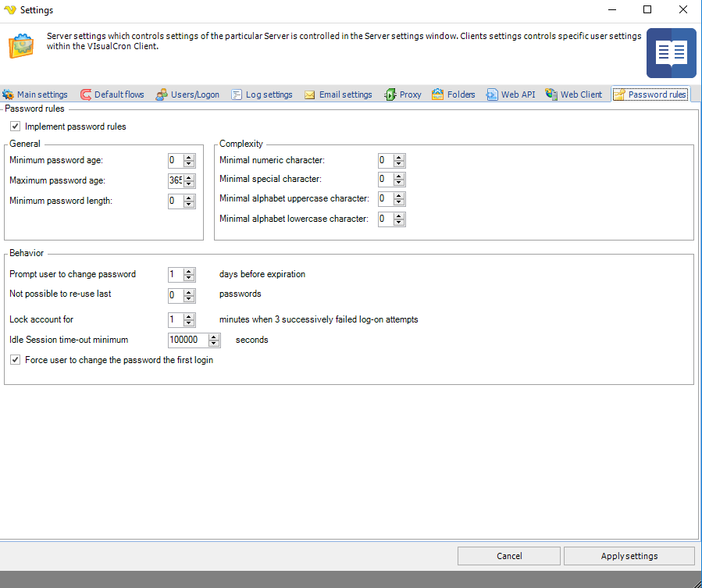Click the Apply settings button
The image size is (702, 588).
[x=629, y=556]
